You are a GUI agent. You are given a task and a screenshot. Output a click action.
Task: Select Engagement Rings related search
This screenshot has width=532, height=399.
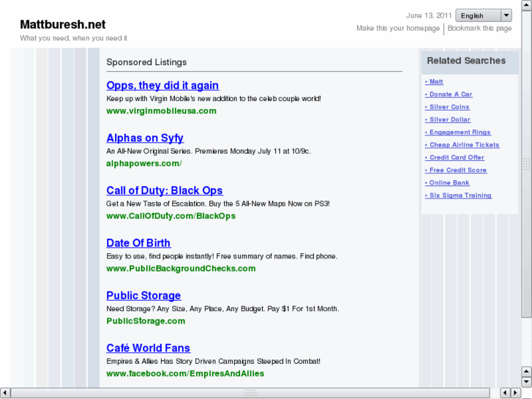(x=458, y=132)
